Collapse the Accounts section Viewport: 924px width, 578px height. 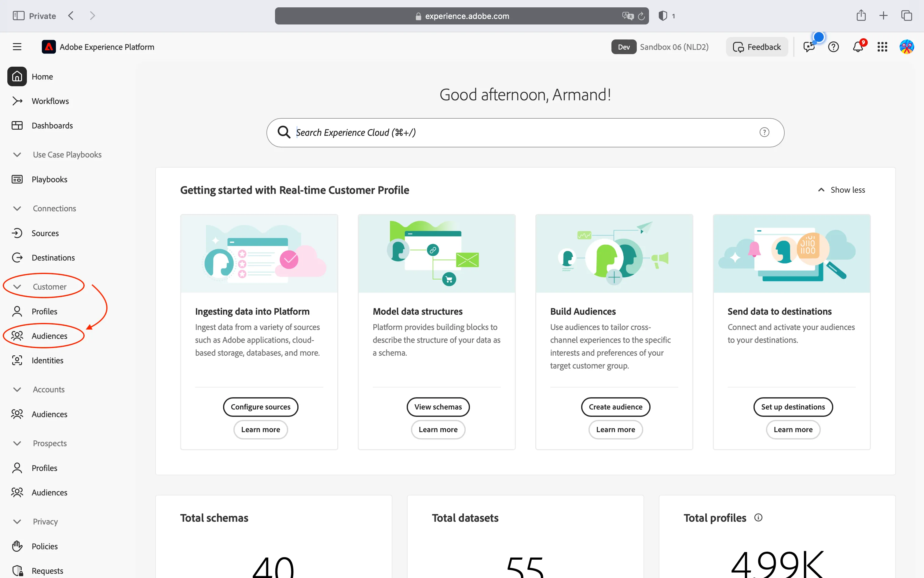coord(17,390)
